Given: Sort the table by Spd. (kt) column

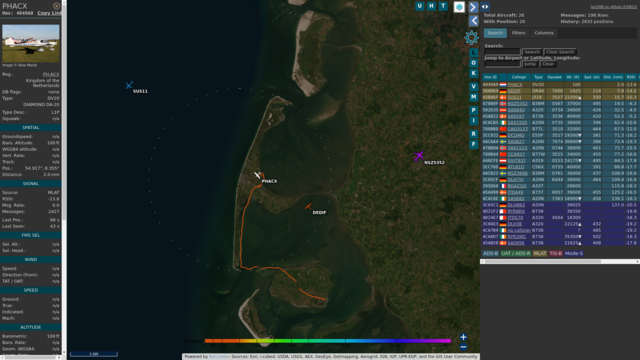Looking at the screenshot, I should (591, 77).
